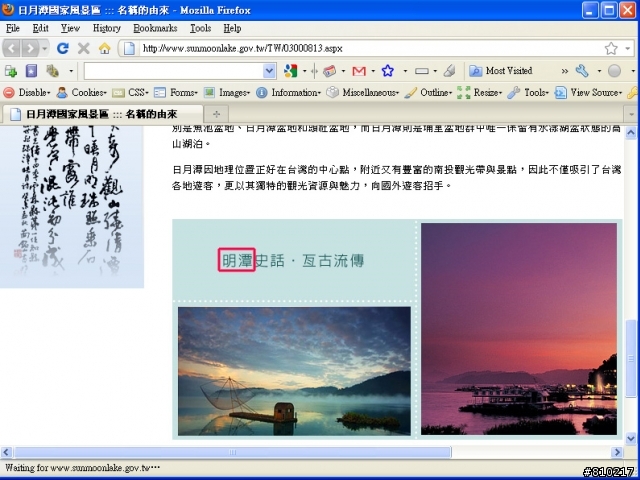Click the rectangular box toolbar icon
The width and height of the screenshot is (640, 480).
tap(422, 71)
